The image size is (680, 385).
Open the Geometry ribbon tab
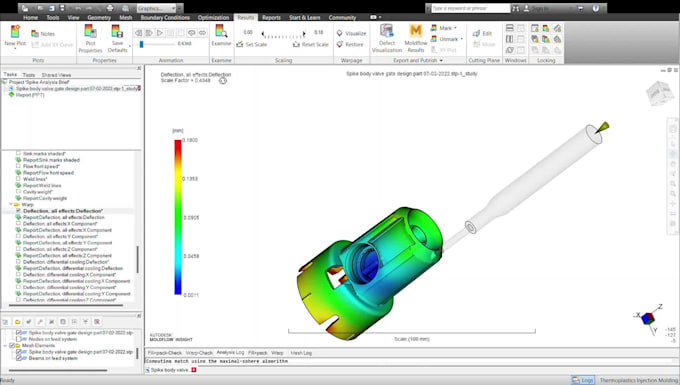pos(99,17)
